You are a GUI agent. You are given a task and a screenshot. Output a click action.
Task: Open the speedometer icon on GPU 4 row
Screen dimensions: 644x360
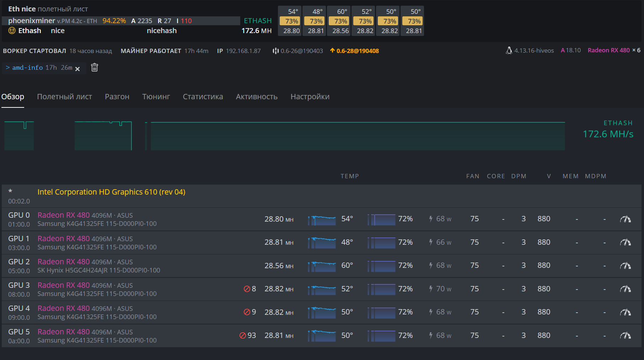coord(625,312)
